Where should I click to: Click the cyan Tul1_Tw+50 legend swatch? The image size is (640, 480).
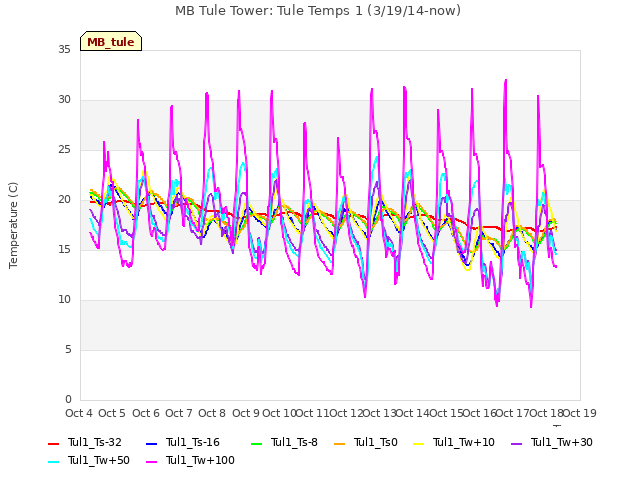53,462
